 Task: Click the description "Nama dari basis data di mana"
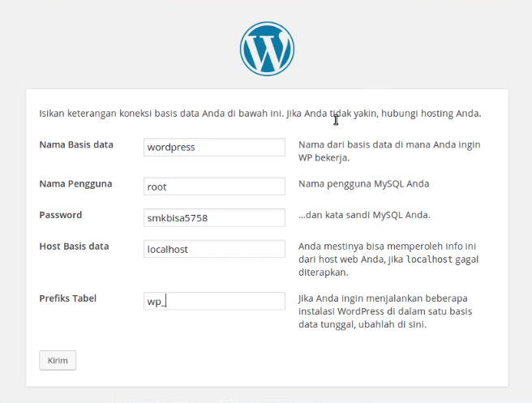389,151
